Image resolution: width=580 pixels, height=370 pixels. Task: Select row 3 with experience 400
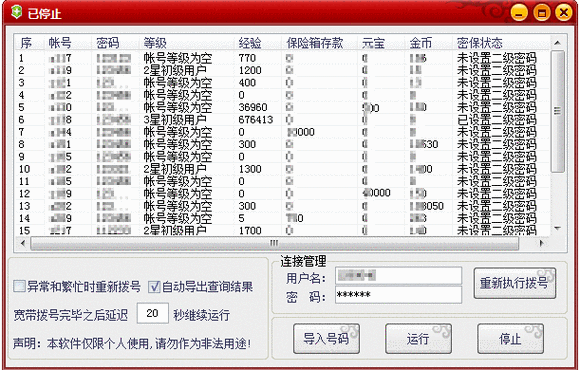(x=282, y=83)
